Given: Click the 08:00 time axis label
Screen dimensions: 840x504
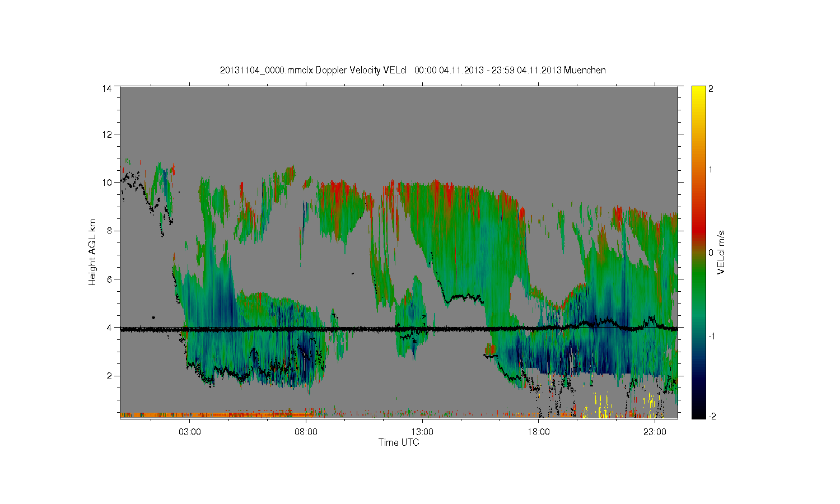Looking at the screenshot, I should (306, 432).
